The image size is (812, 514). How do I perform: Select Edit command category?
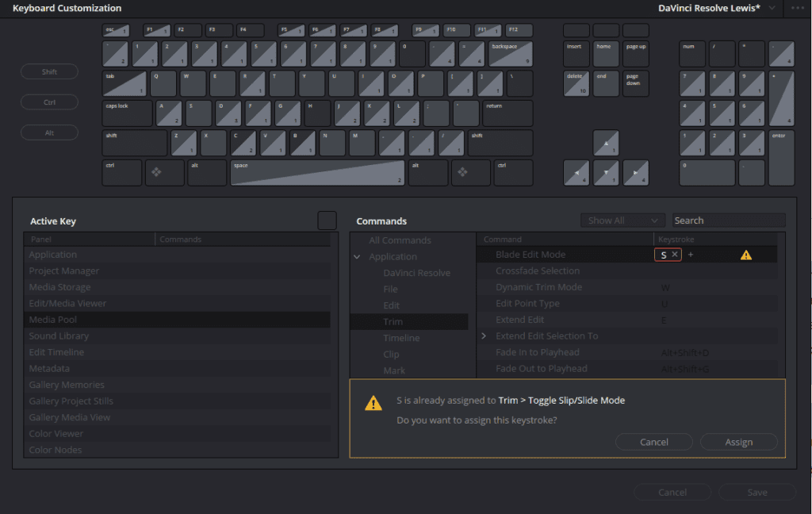391,305
